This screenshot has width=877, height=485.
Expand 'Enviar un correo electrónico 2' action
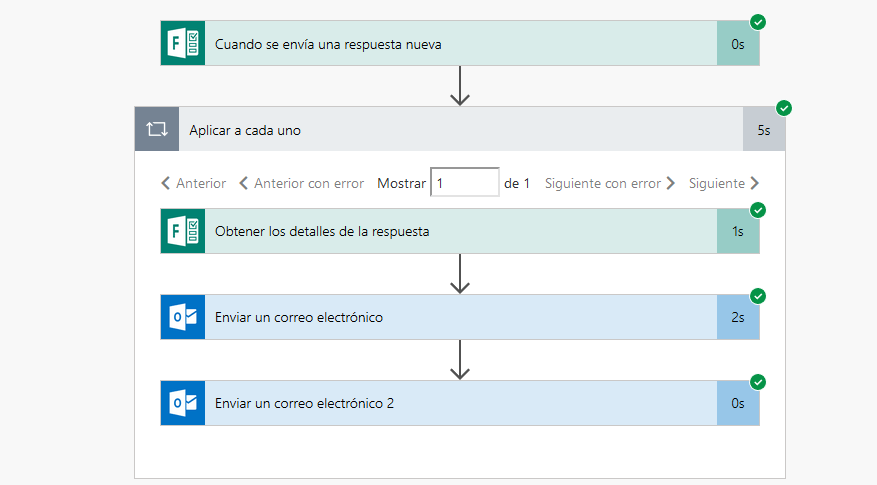pyautogui.click(x=460, y=403)
